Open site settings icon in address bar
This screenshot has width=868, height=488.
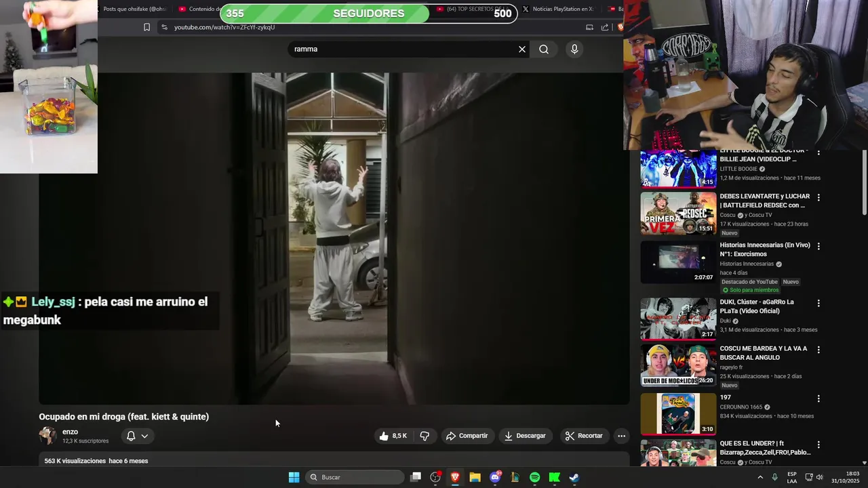tap(163, 27)
